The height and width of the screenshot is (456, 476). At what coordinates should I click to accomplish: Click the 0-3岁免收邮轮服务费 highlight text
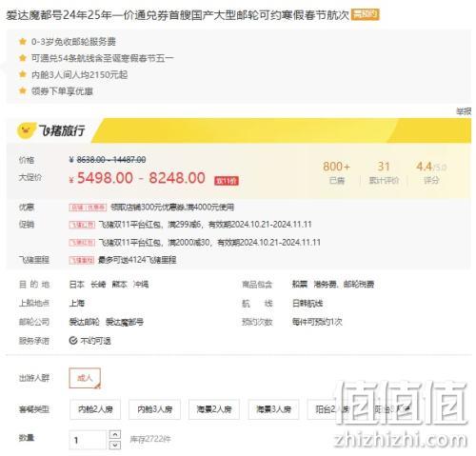coord(73,42)
